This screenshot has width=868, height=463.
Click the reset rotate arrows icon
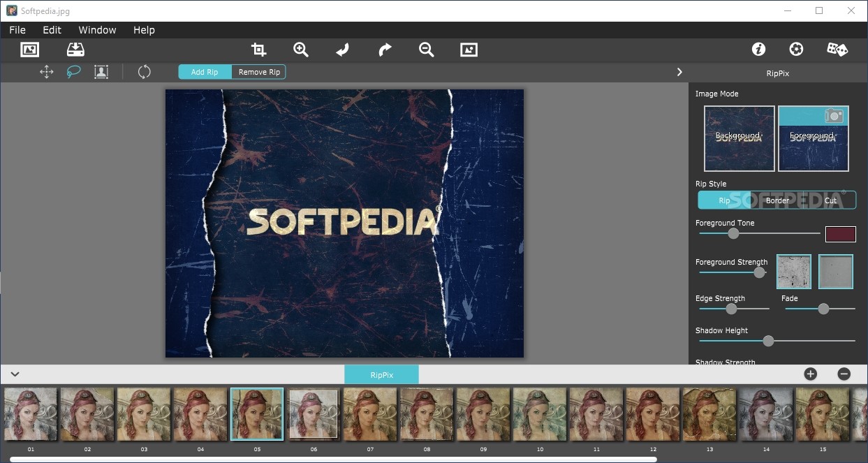145,72
